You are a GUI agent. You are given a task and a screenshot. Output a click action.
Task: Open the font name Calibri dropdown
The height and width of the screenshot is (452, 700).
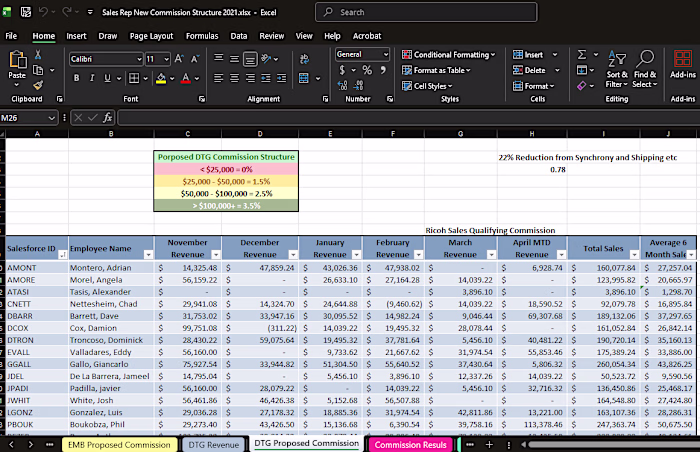click(139, 59)
